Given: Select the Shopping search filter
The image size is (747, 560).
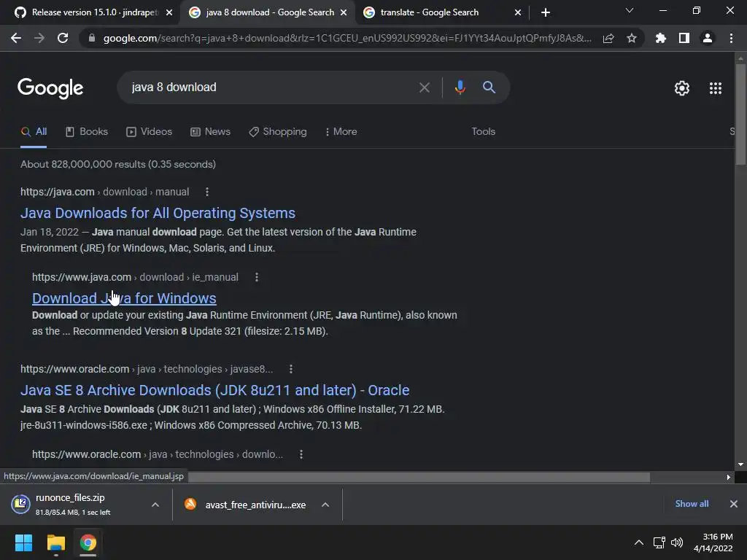Looking at the screenshot, I should point(278,132).
